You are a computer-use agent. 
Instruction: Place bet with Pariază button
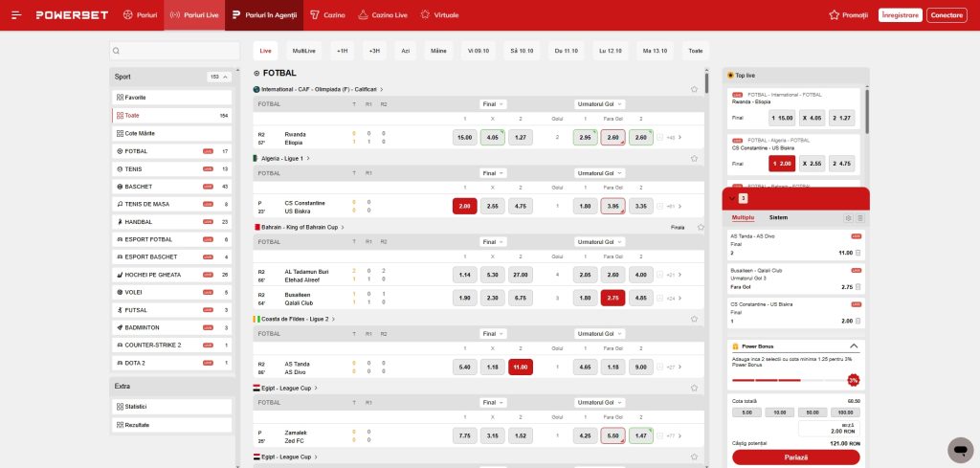pos(795,457)
